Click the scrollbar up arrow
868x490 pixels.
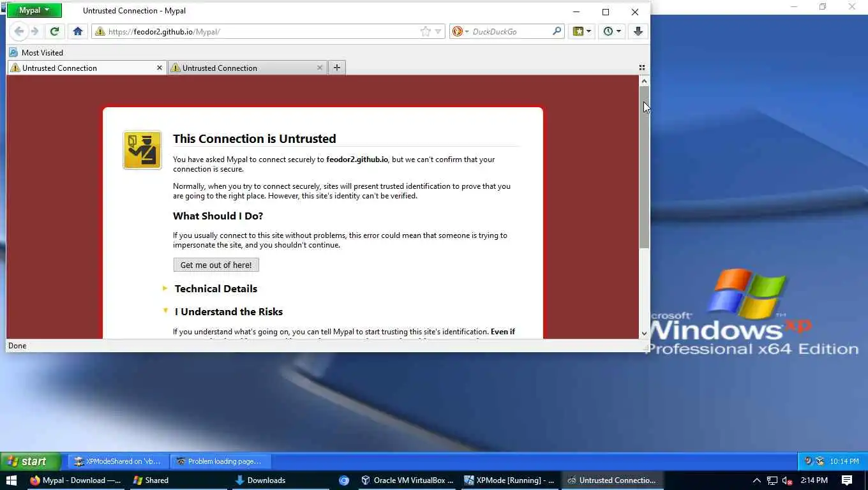[x=644, y=81]
